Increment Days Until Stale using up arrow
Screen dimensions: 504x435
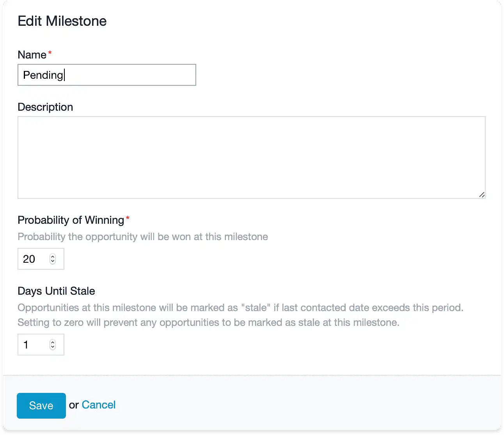[x=53, y=342]
